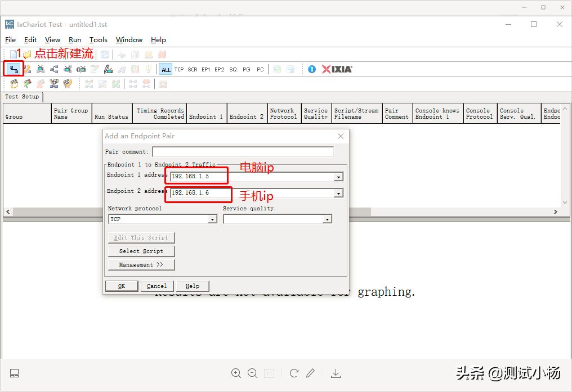Click the Pair comment input field
The image size is (572, 392).
[243, 151]
